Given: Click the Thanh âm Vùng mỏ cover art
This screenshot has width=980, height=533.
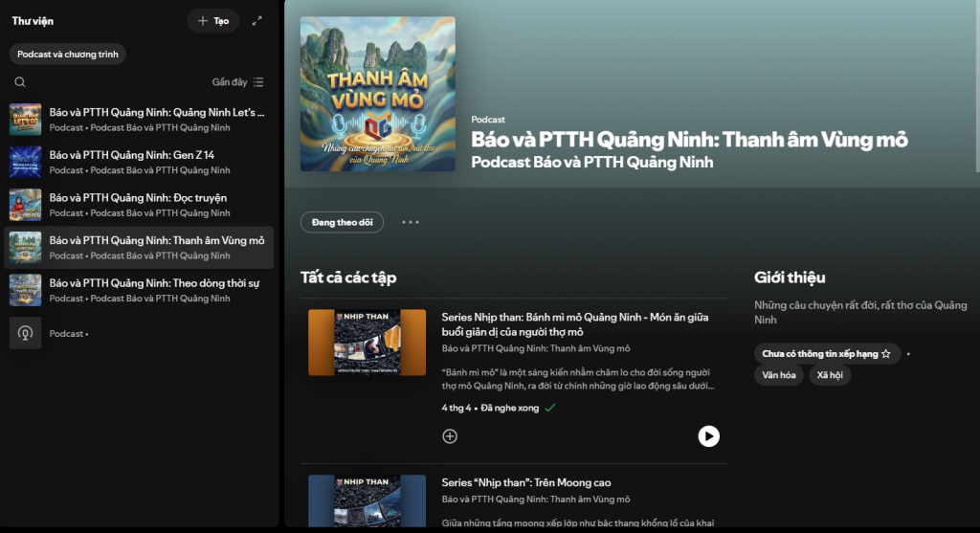Looking at the screenshot, I should pos(378,94).
